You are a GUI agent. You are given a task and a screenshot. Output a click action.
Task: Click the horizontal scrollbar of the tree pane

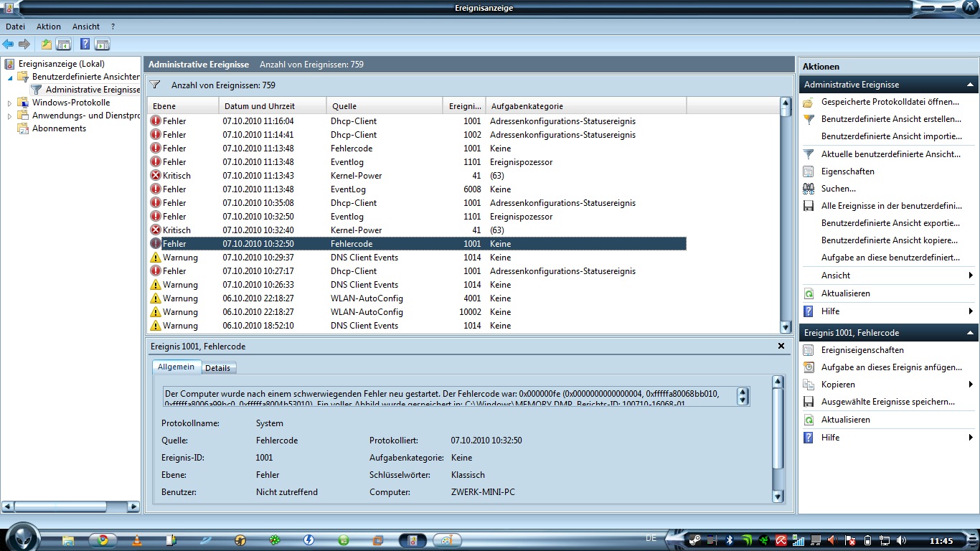tap(72, 507)
